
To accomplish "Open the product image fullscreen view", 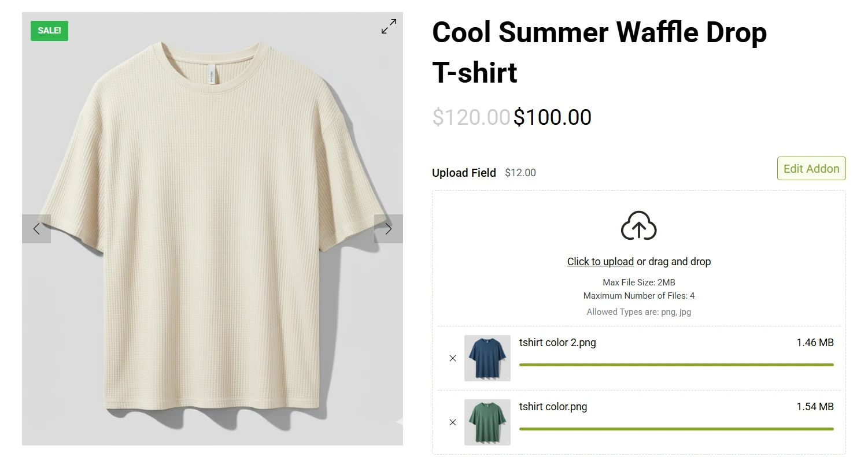I will point(389,27).
